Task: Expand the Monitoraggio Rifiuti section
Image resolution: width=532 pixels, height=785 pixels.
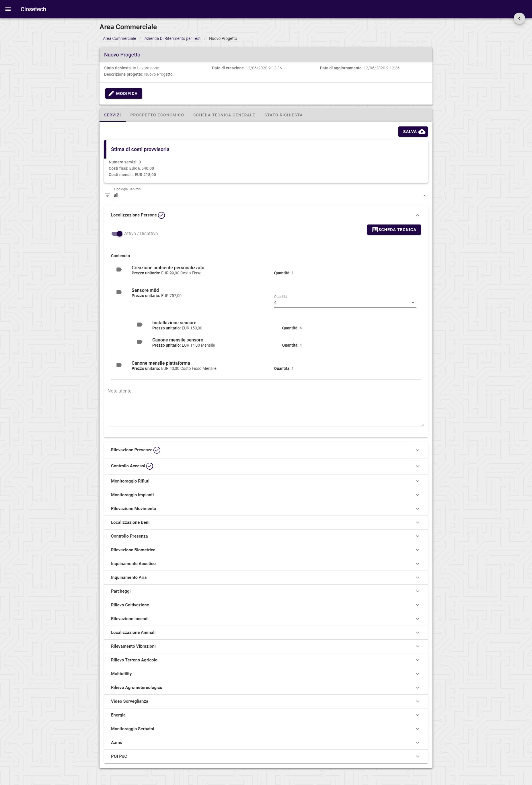Action: point(266,481)
